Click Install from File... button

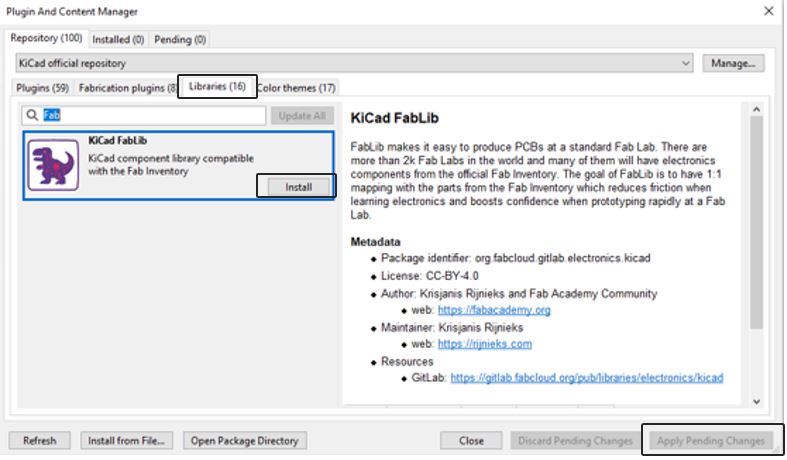(x=127, y=440)
